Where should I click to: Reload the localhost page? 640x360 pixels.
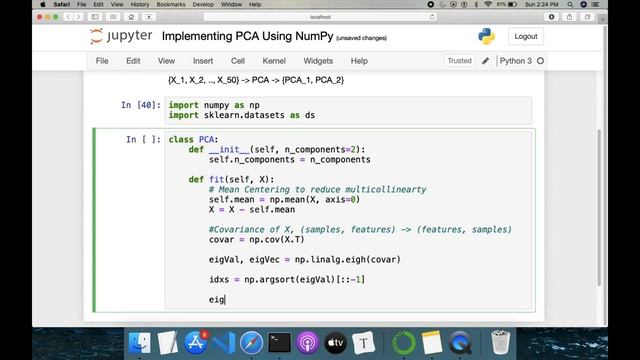(432, 17)
